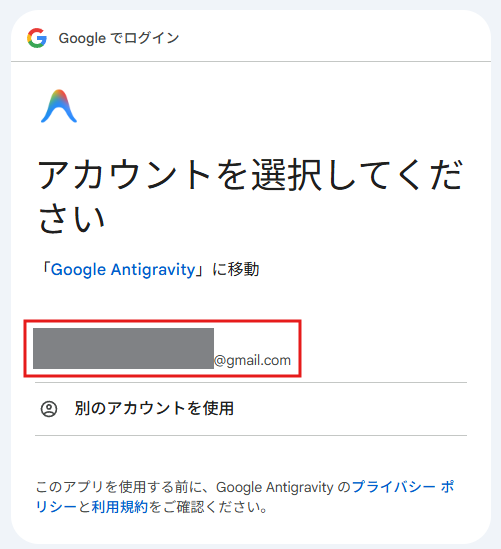Click the に移動 text after the app link
501x549 pixels.
tap(236, 270)
